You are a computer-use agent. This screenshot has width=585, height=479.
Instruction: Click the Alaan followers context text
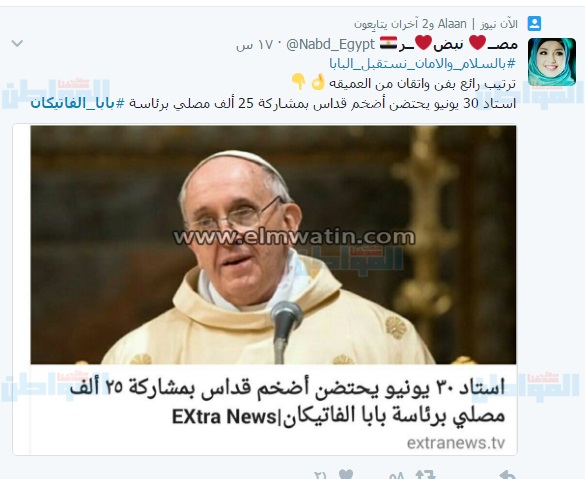click(x=436, y=24)
